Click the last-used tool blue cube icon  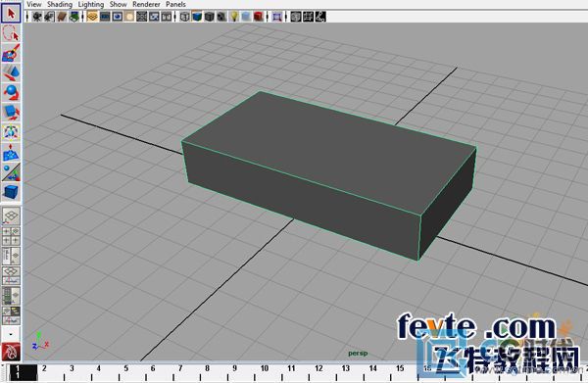pos(11,192)
